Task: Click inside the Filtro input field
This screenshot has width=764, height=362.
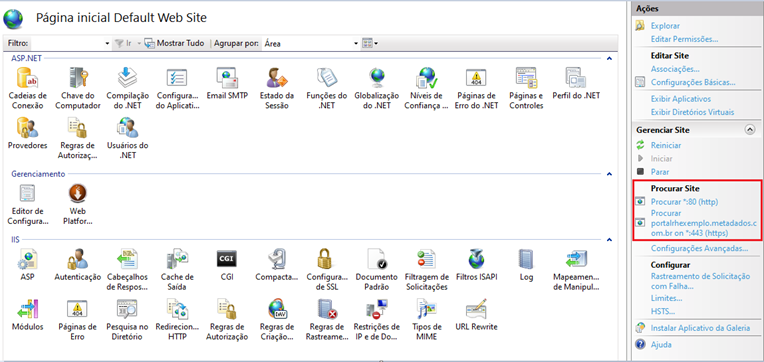Action: (x=67, y=43)
